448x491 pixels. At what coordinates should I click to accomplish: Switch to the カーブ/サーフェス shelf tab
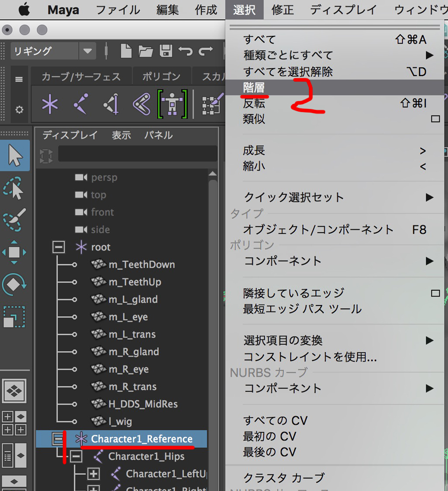click(81, 77)
